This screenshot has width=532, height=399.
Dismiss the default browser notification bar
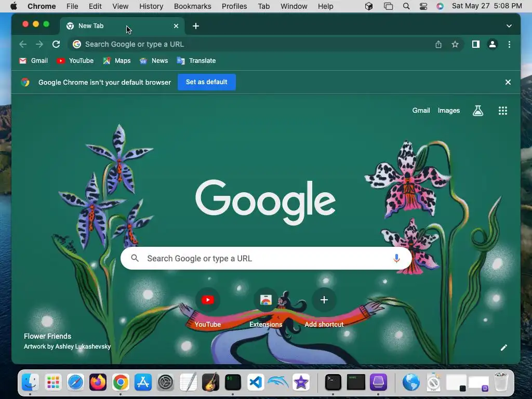tap(508, 82)
